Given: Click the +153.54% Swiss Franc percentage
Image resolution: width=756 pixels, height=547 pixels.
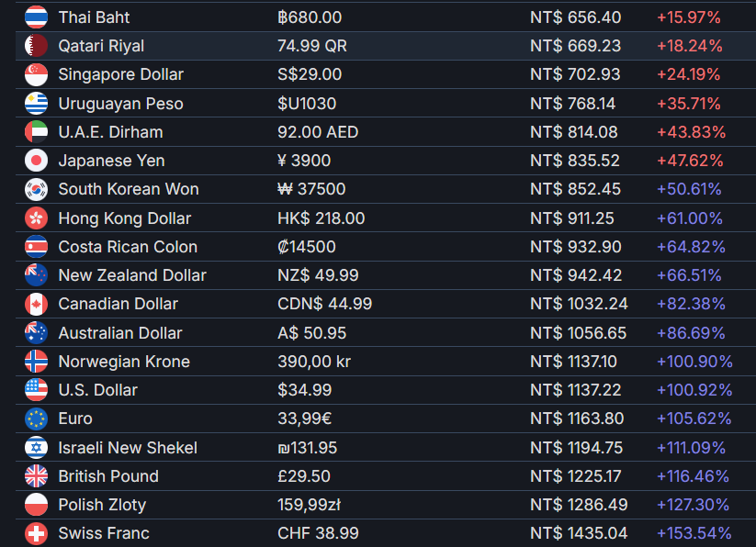Looking at the screenshot, I should click(x=694, y=533).
